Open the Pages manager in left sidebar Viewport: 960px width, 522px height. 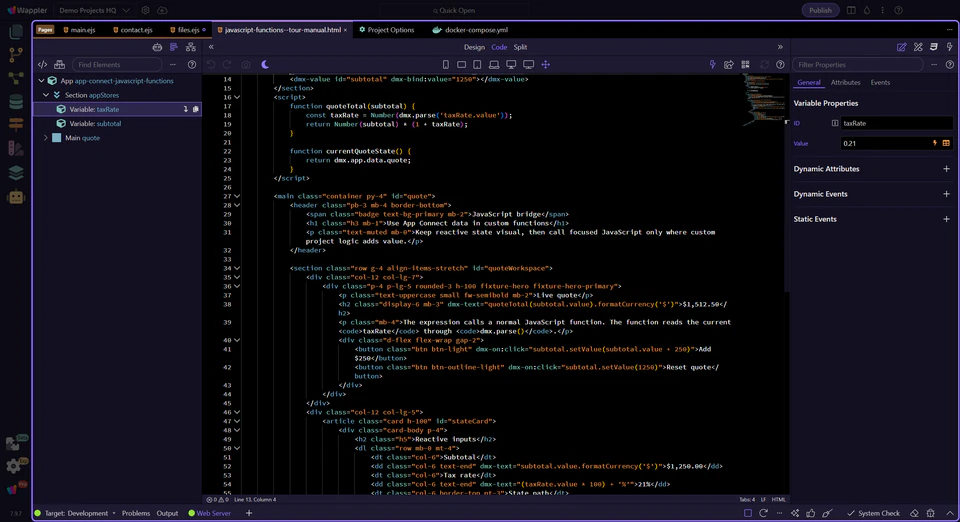click(x=16, y=31)
